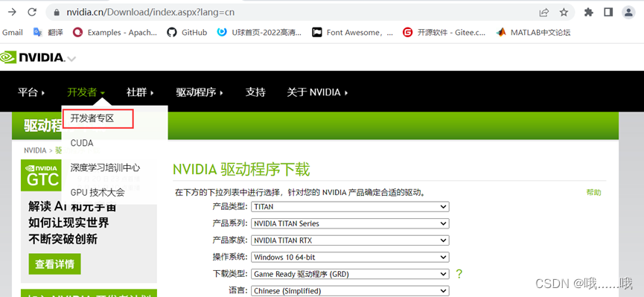This screenshot has width=644, height=297.
Task: Click the share page icon
Action: click(x=543, y=13)
